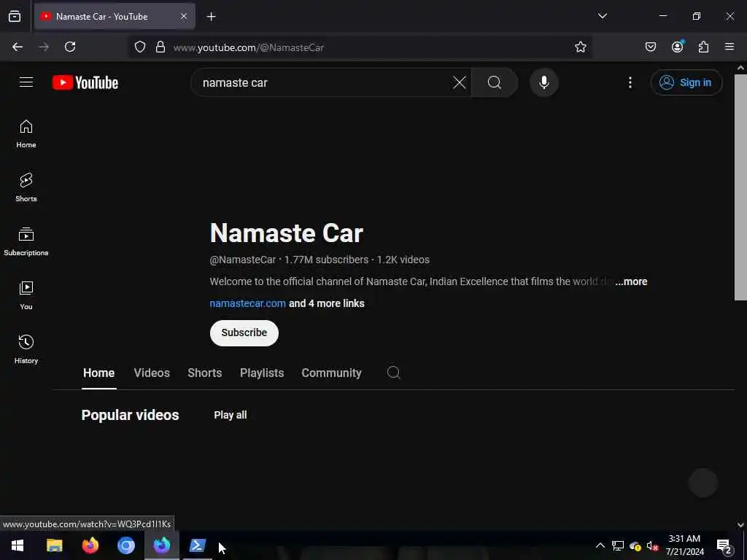Expand channel description with ...more

[x=631, y=281]
